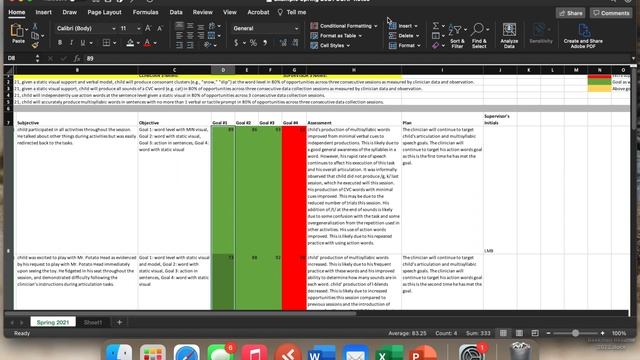Open the Comments button
This screenshot has width=640, height=360.
[x=611, y=13]
